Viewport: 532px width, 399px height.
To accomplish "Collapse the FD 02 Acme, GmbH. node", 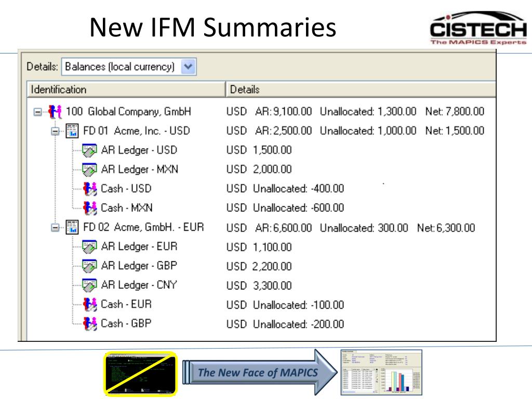I will click(55, 228).
